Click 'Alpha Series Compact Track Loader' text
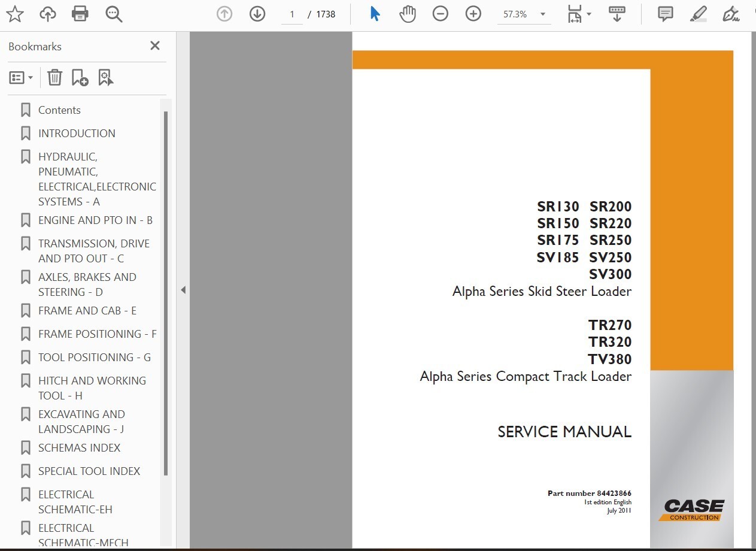Screen dimensions: 756x551 (526, 377)
